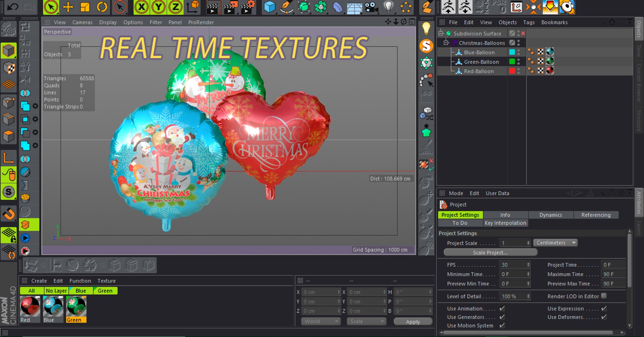Screen dimensions: 644x337
Task: Click the Undo arrow icon
Action: pos(13,7)
